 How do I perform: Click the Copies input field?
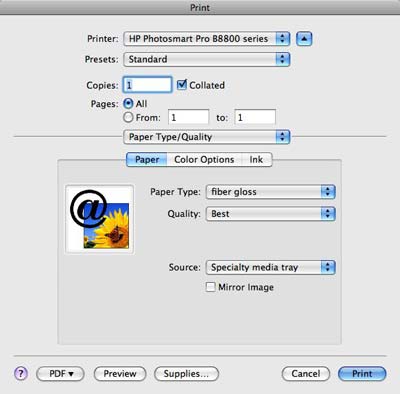(148, 85)
